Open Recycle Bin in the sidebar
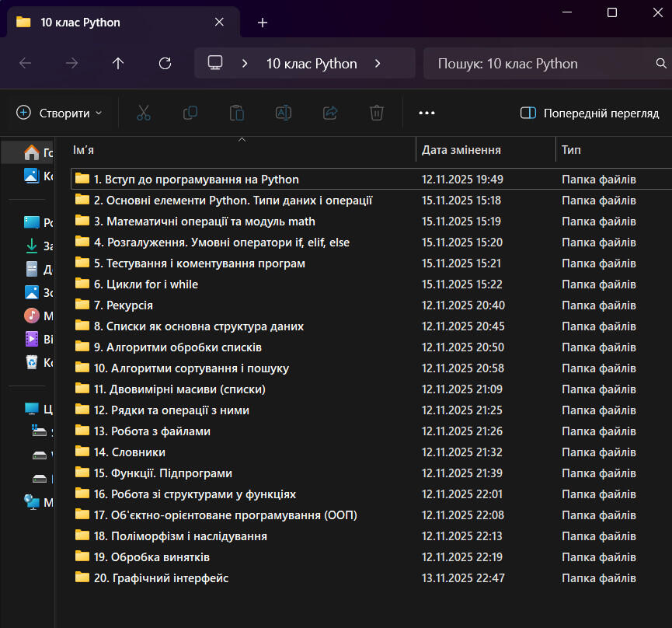 click(38, 363)
